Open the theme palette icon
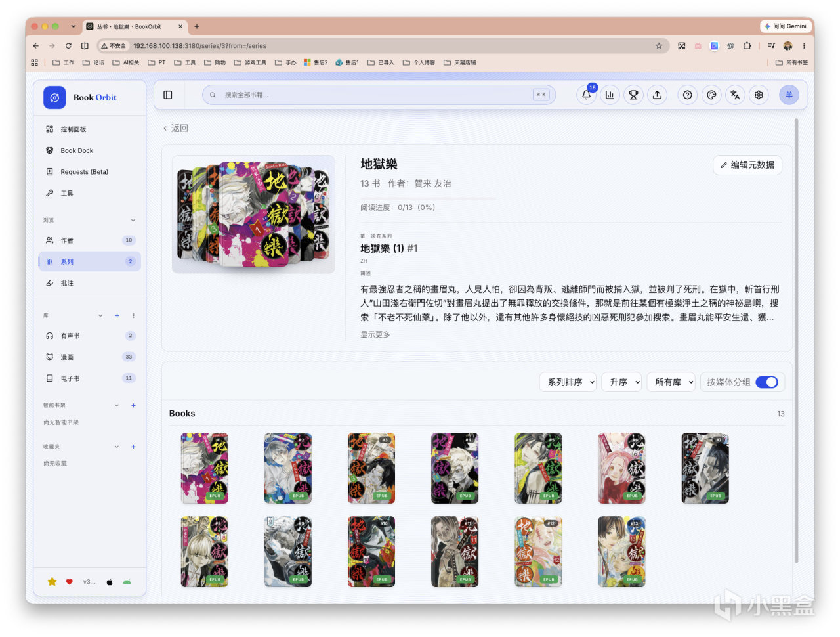 click(x=711, y=95)
